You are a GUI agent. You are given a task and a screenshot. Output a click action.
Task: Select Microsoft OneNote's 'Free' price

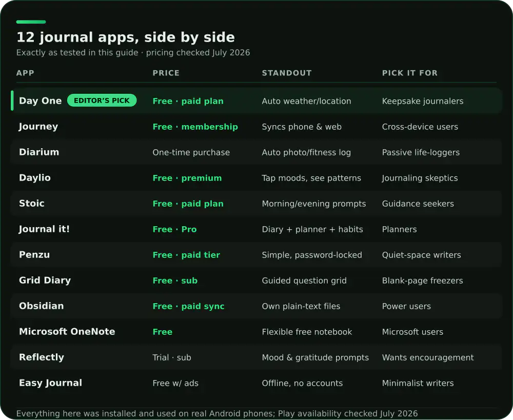[163, 332]
